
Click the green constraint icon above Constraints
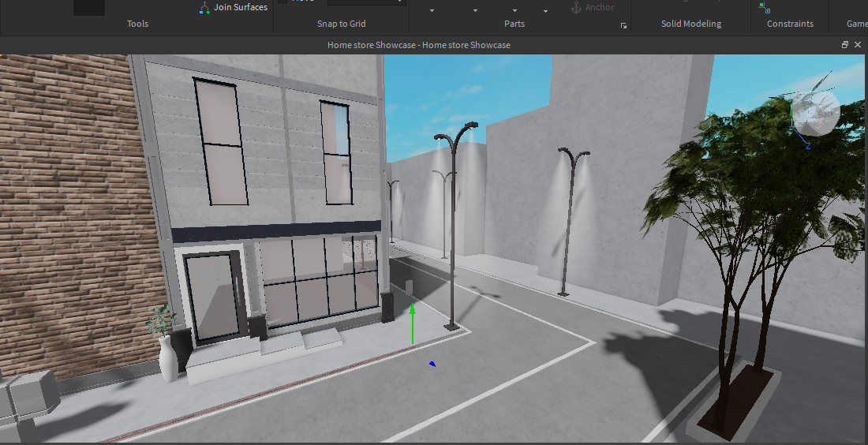pos(765,7)
